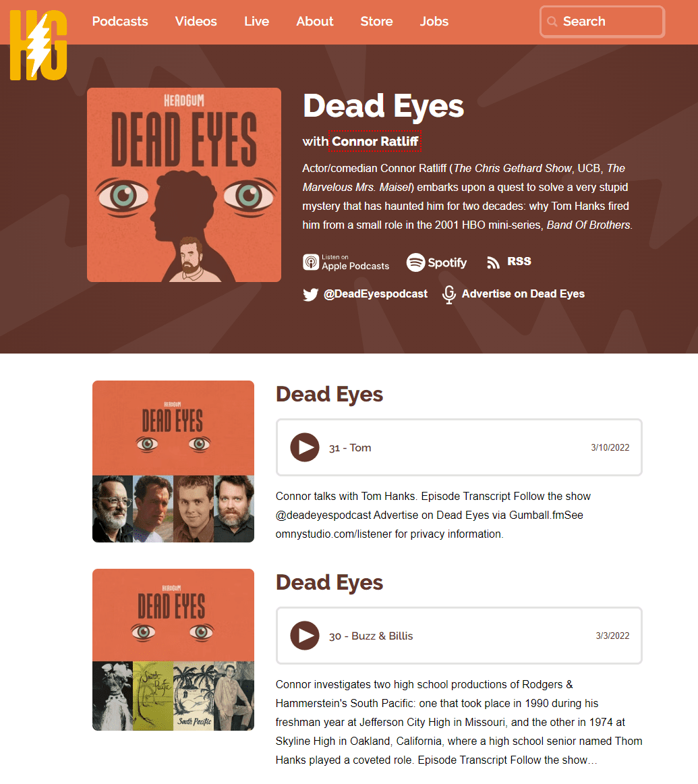This screenshot has height=784, width=698.
Task: Click the Twitter bird icon
Action: (310, 294)
